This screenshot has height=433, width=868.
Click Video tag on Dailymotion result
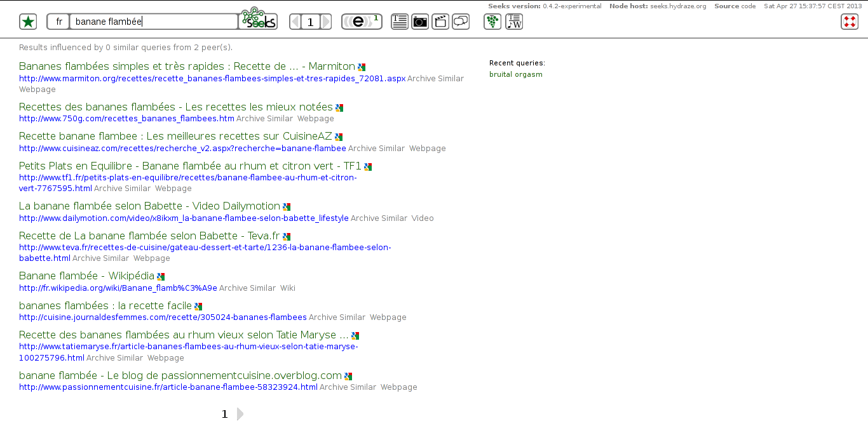click(423, 218)
